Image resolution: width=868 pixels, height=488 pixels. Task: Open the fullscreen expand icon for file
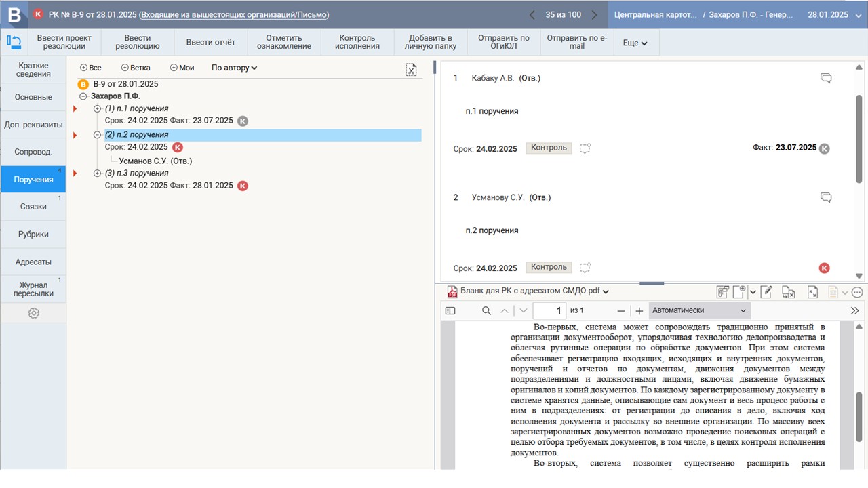[812, 292]
